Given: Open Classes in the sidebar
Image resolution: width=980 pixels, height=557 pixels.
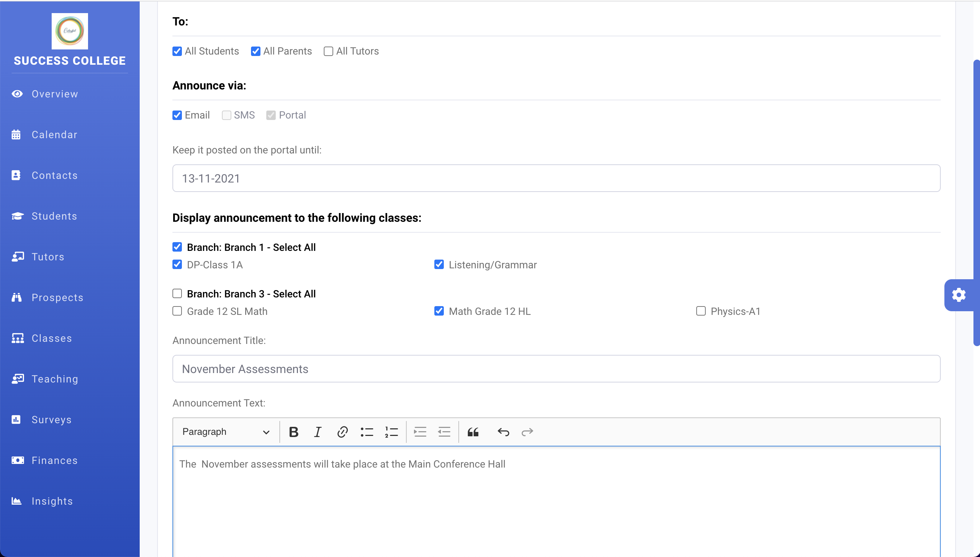Looking at the screenshot, I should click(x=52, y=338).
